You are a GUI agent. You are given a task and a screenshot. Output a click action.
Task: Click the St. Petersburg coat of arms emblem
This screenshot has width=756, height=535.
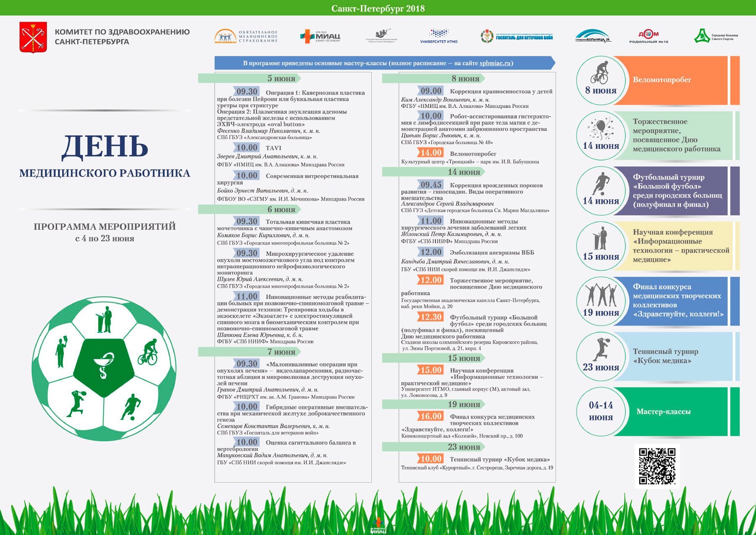(33, 37)
